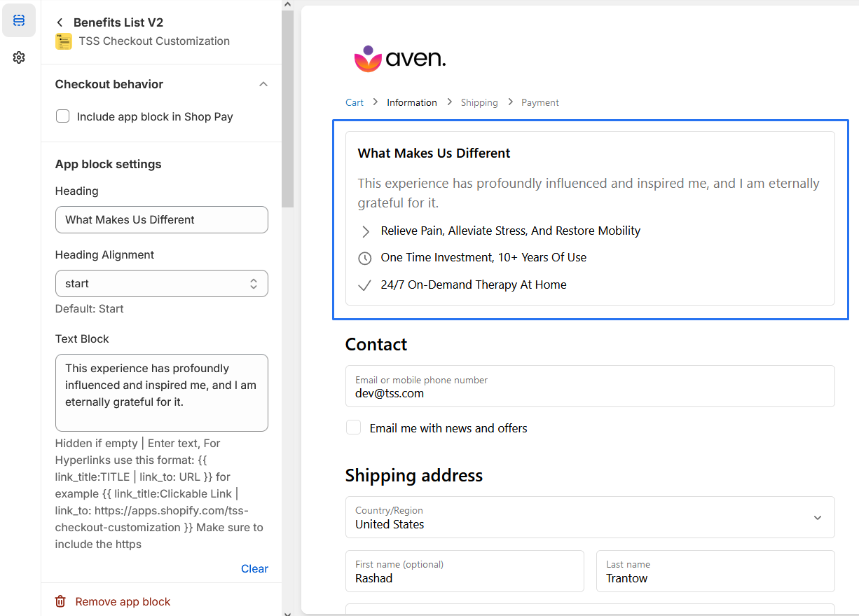Screen dimensions: 859x616
Task: Check Email me with news and offers
Action: (354, 427)
